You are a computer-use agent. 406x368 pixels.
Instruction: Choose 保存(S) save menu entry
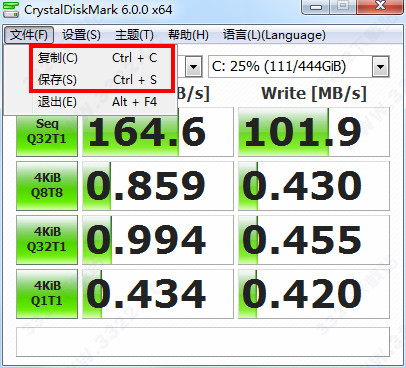(x=97, y=80)
